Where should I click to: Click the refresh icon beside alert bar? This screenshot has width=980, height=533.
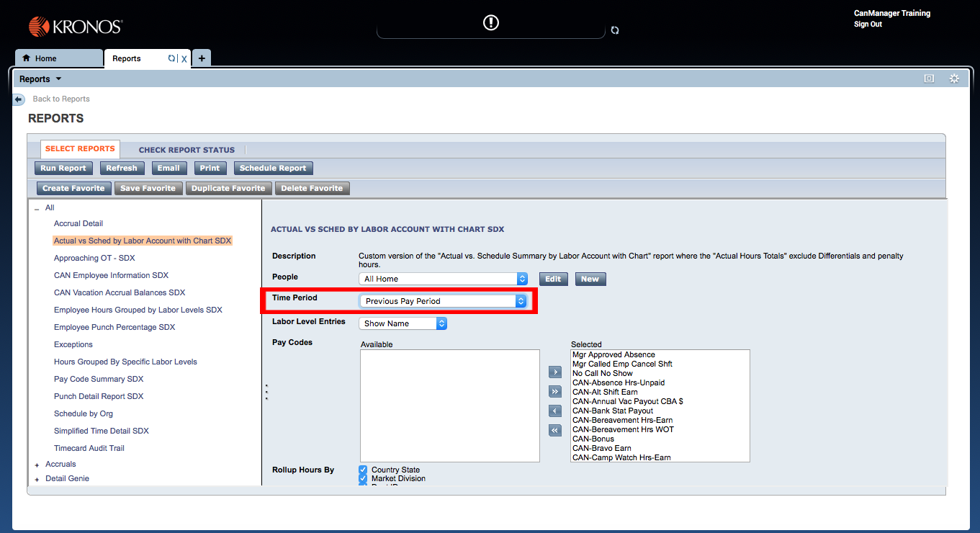click(x=614, y=30)
